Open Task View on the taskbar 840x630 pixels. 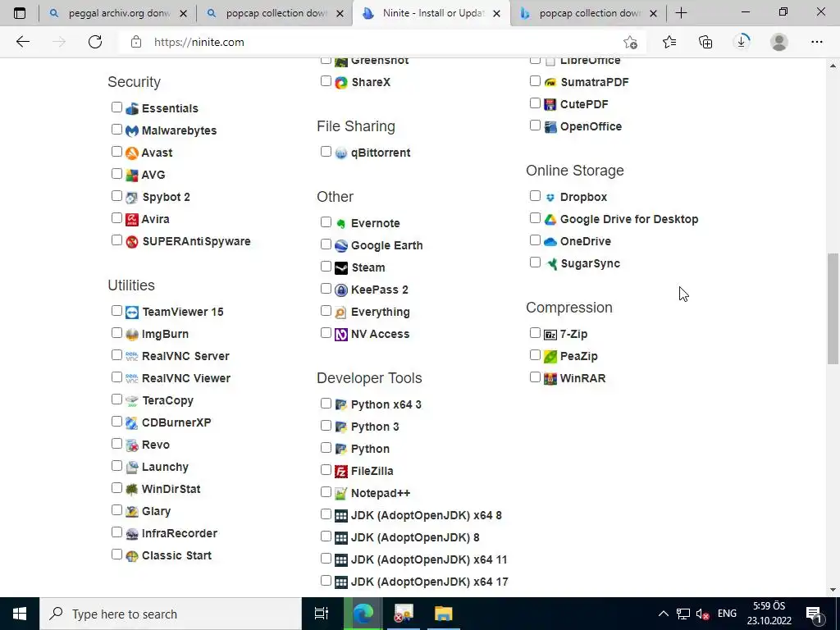pyautogui.click(x=322, y=614)
